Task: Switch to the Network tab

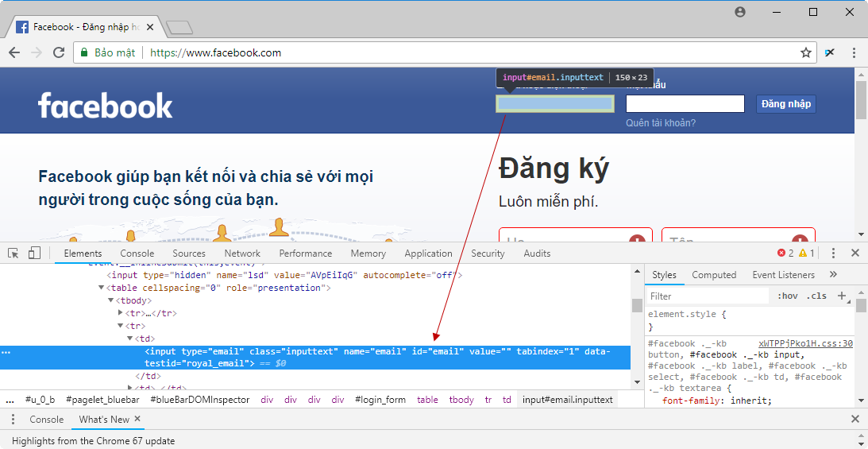Action: [x=242, y=254]
